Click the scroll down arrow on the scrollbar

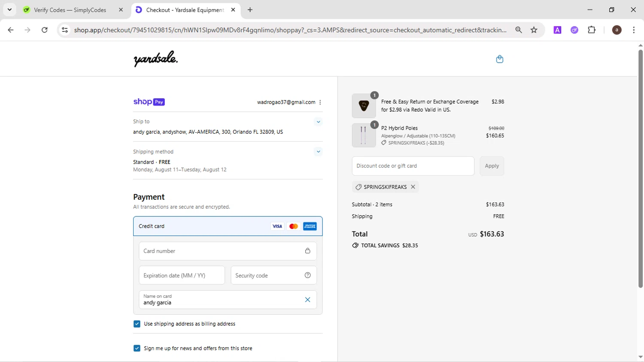641,357
